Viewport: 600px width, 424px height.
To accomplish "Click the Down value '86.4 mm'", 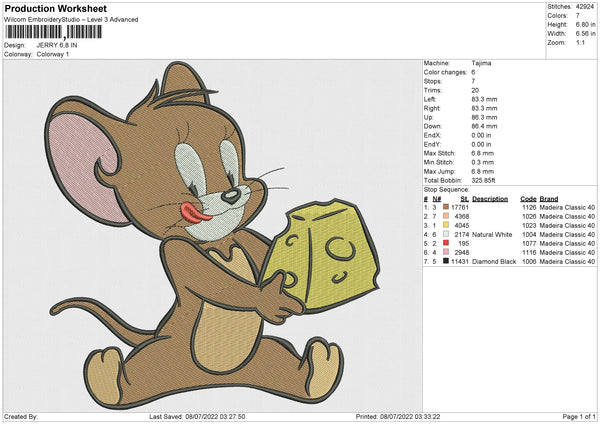I will [x=484, y=126].
